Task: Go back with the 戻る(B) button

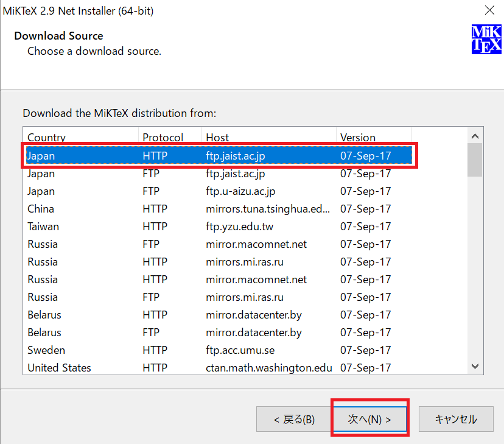Action: [294, 419]
